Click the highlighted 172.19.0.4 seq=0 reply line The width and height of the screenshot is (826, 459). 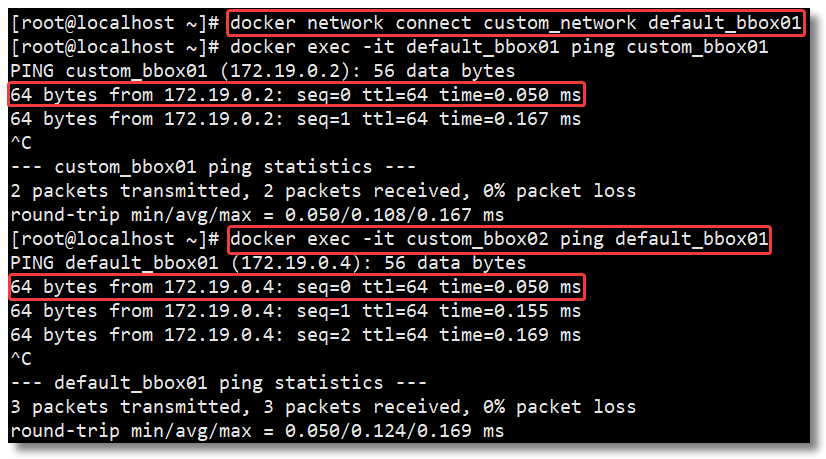pos(296,288)
